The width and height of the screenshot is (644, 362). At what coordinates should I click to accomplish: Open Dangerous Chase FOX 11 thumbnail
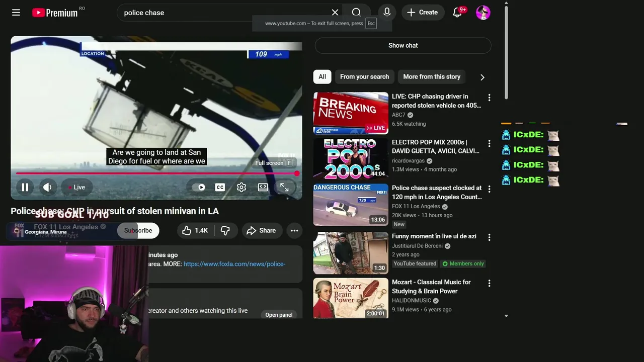[351, 205]
